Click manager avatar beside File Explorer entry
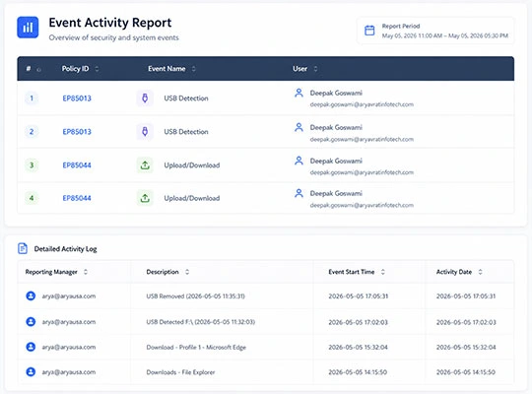The width and height of the screenshot is (532, 394). coord(31,372)
